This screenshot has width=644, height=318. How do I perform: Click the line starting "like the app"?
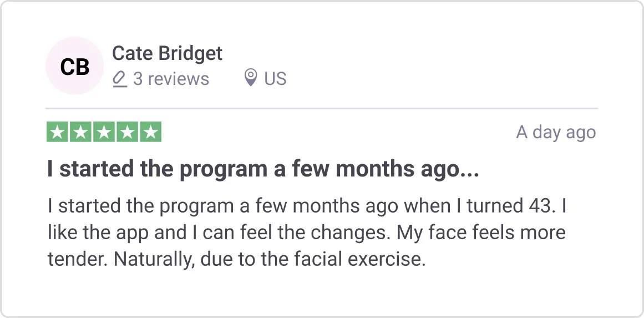click(x=306, y=232)
